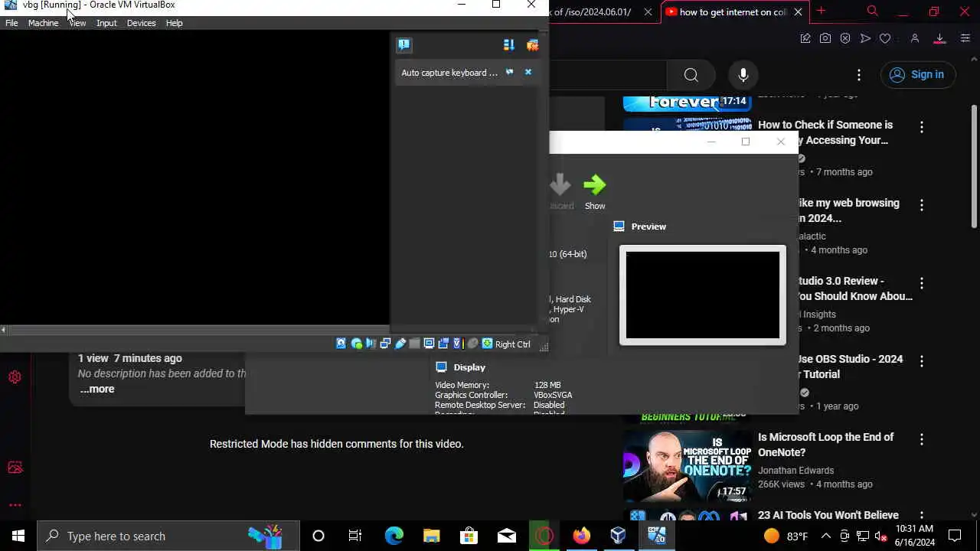Click the Display section header in VirtualBox Manager
The image size is (980, 551).
[x=469, y=367]
